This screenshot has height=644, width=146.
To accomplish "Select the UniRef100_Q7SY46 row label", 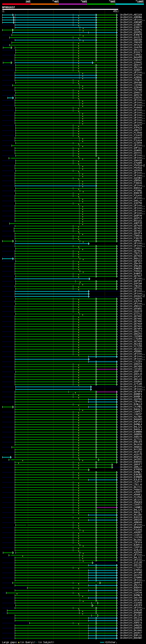I will click(131, 75).
